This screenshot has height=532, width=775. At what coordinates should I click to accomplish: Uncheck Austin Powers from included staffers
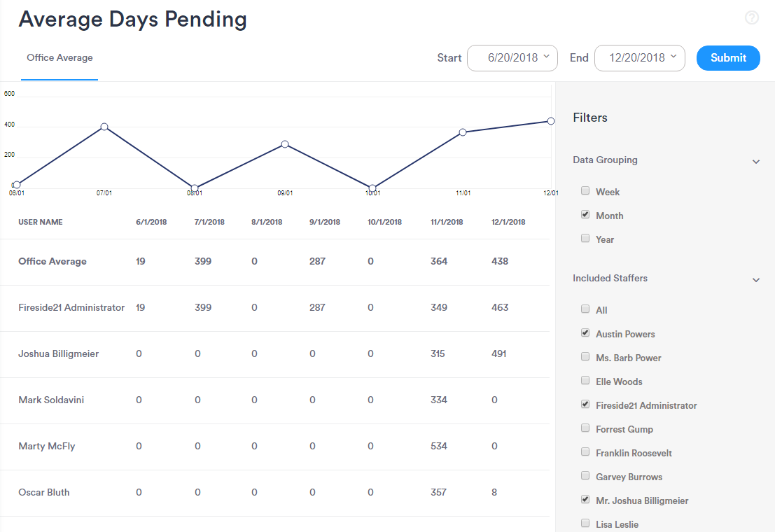coord(585,332)
